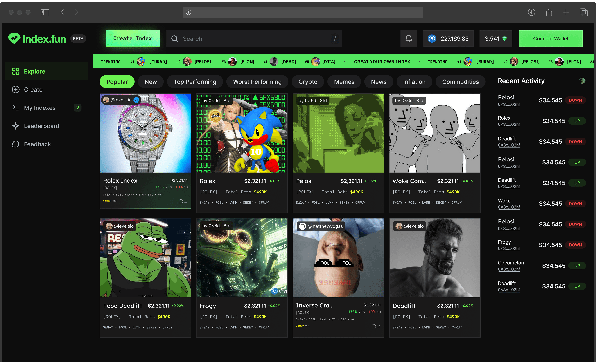Switch to the New filter tab

(151, 82)
